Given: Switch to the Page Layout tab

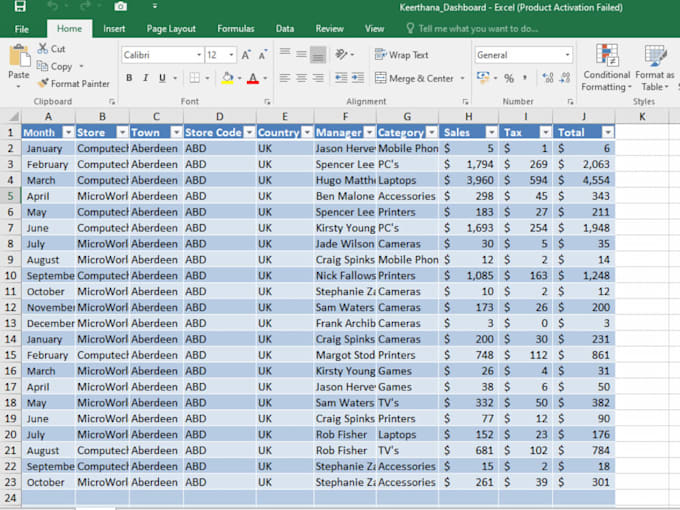Looking at the screenshot, I should [x=171, y=29].
